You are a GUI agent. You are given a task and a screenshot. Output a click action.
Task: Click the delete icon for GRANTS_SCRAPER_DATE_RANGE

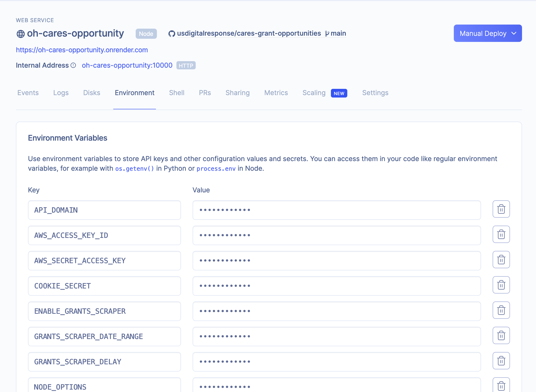(501, 336)
